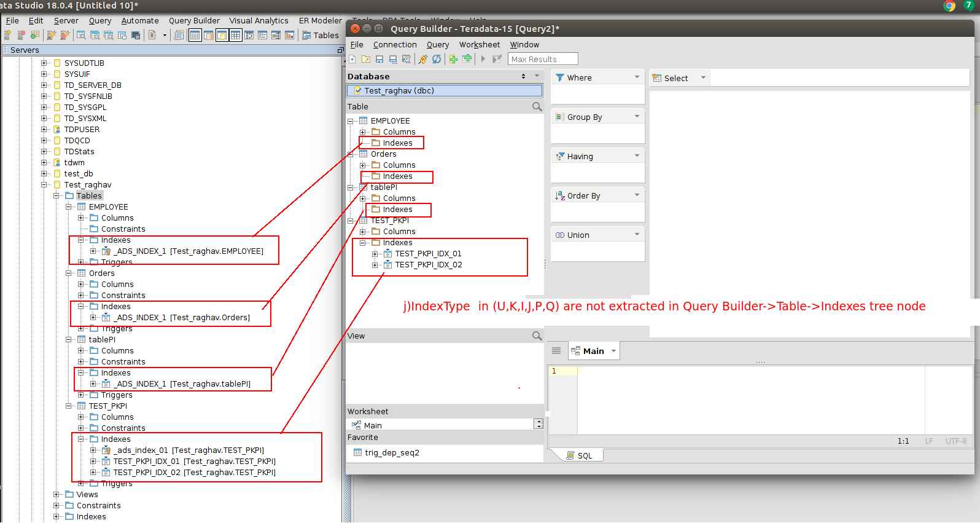The image size is (980, 523).
Task: Select the TD_SERVER_DB database
Action: point(93,85)
